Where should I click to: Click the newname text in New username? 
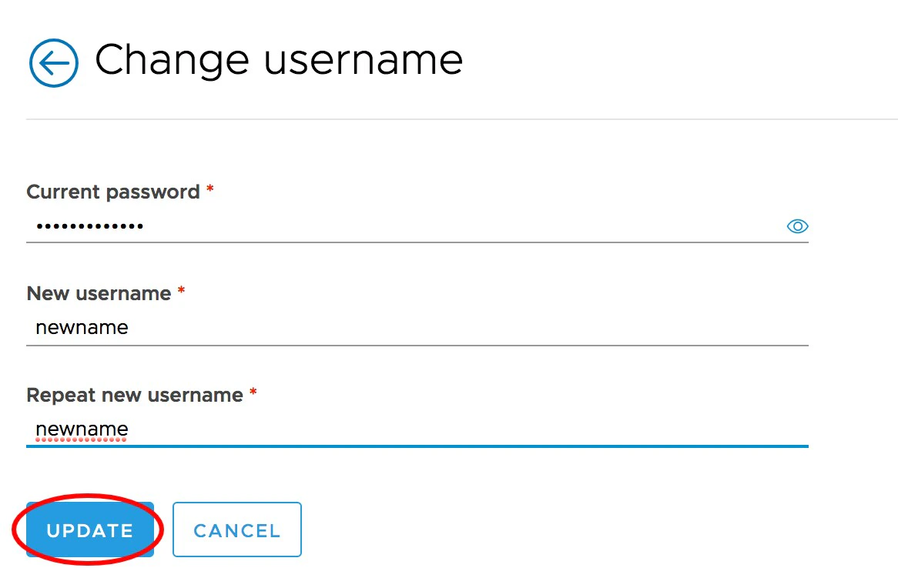pos(82,328)
